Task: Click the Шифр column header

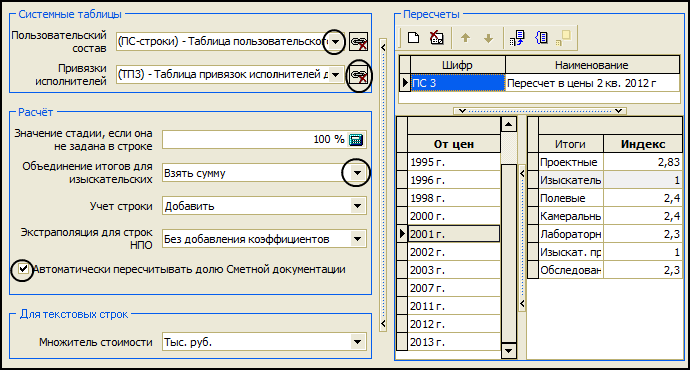Action: click(457, 65)
